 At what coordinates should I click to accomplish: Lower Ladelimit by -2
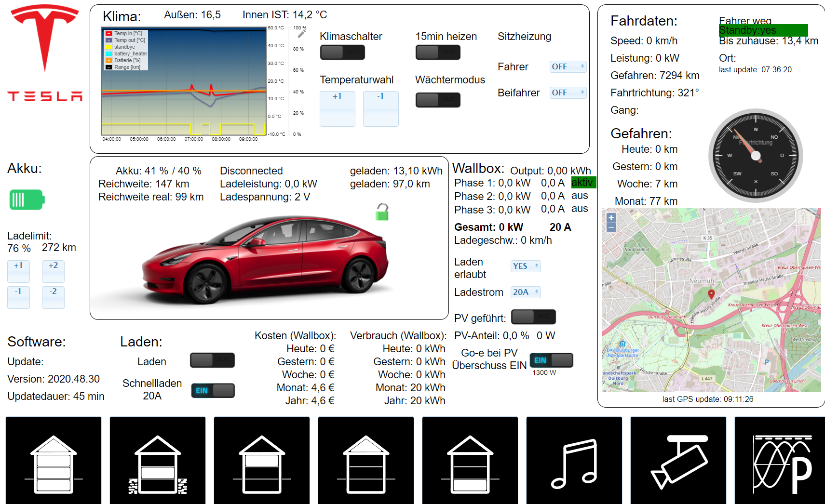(53, 297)
